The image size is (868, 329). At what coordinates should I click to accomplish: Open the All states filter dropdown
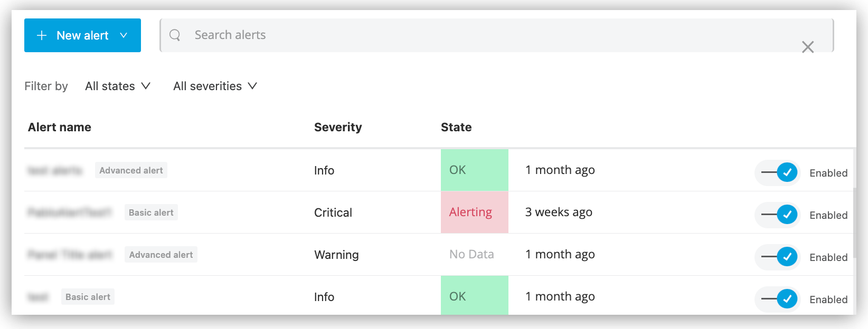click(x=117, y=86)
